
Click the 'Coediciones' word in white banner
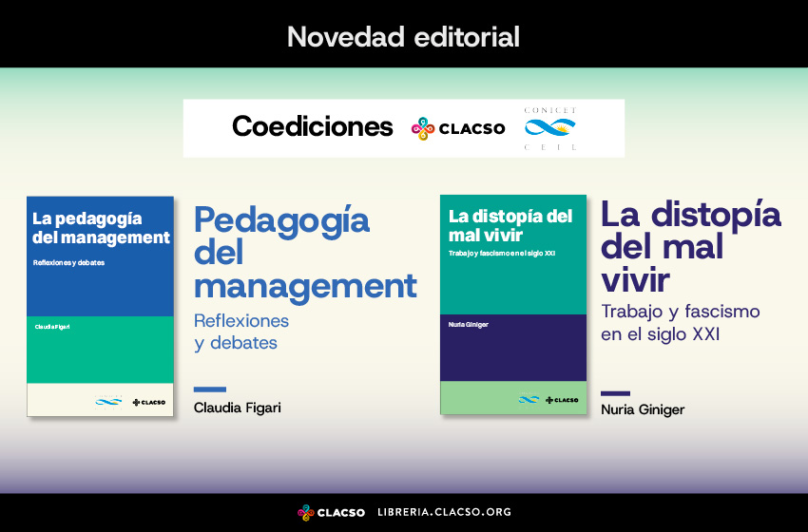[313, 126]
